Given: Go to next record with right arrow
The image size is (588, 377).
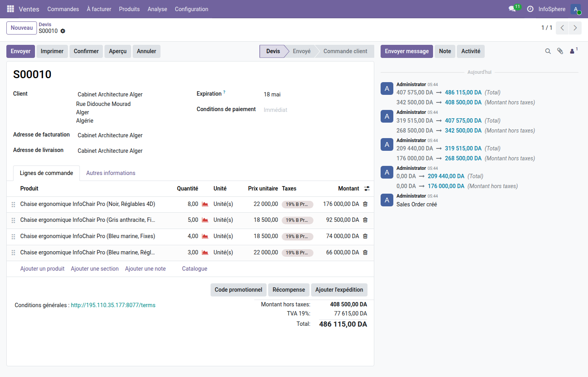Looking at the screenshot, I should (x=575, y=28).
